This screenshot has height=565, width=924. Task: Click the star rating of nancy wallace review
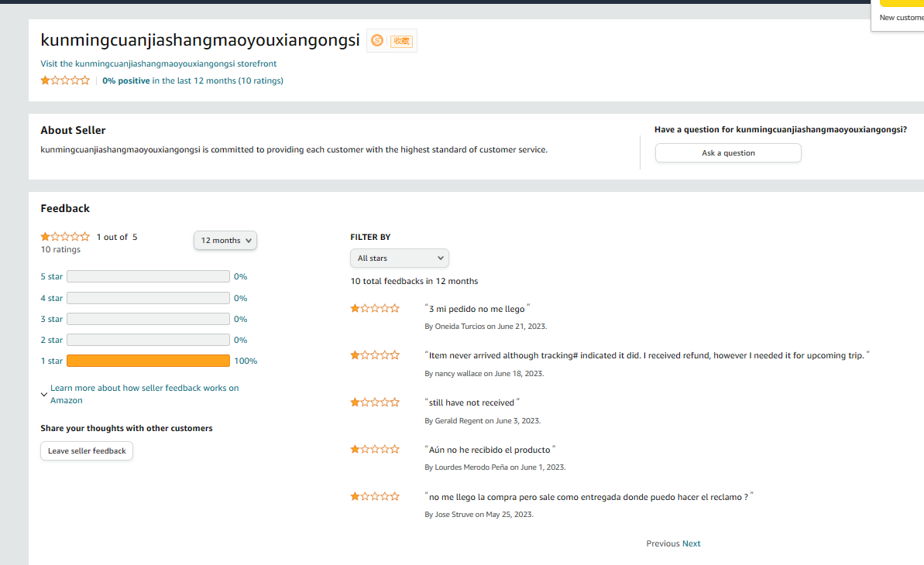pos(375,354)
